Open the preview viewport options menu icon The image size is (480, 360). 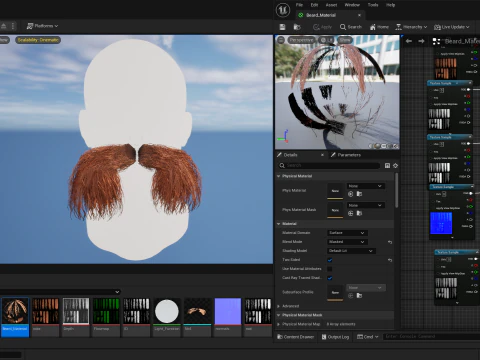coord(281,40)
